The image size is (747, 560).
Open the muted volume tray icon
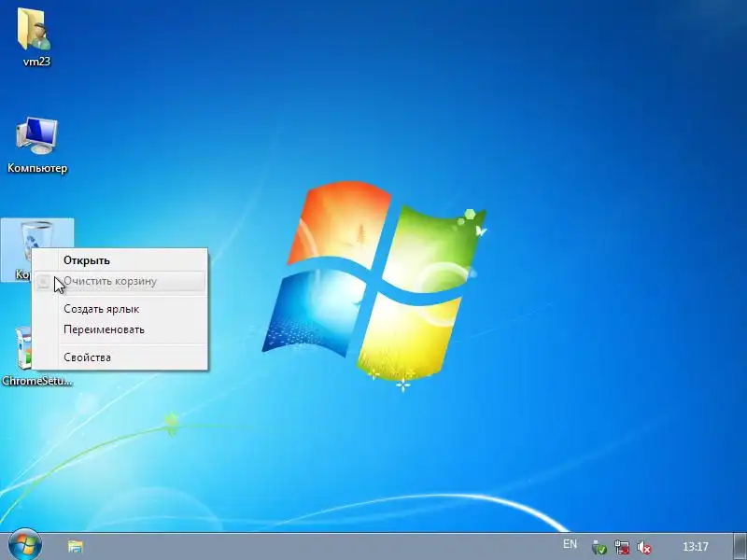(644, 547)
